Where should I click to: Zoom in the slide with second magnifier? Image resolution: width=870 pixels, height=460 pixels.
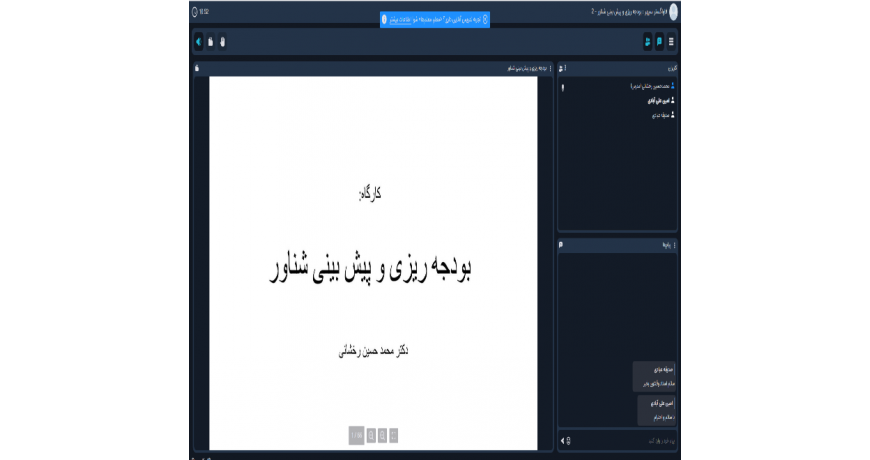[x=382, y=436]
